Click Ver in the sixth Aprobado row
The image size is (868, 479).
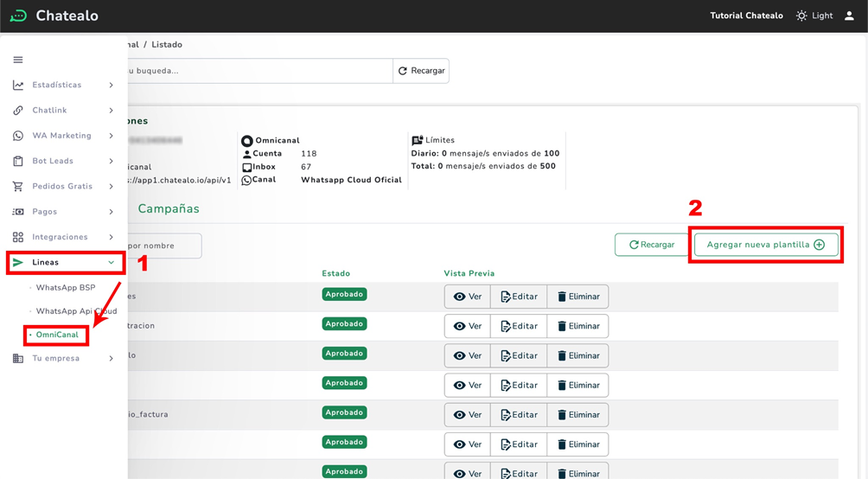coord(467,444)
